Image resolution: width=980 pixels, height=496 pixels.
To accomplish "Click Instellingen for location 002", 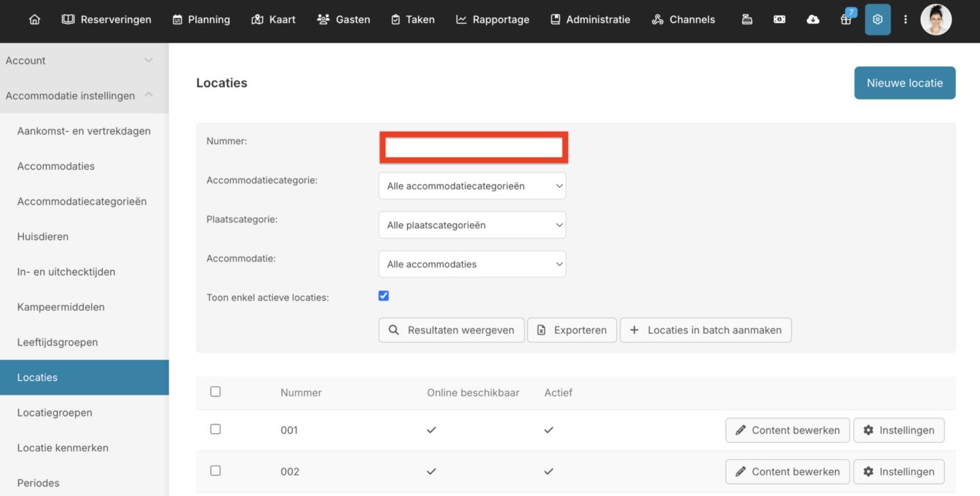I will (x=898, y=472).
